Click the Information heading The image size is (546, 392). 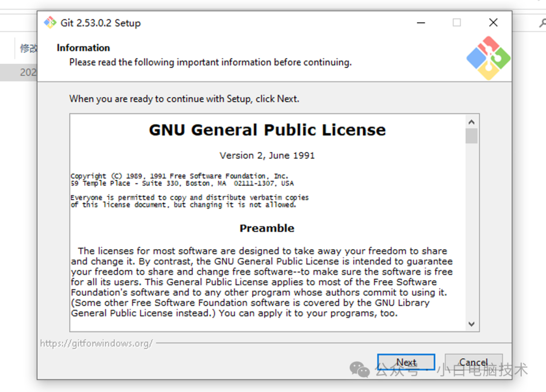83,48
